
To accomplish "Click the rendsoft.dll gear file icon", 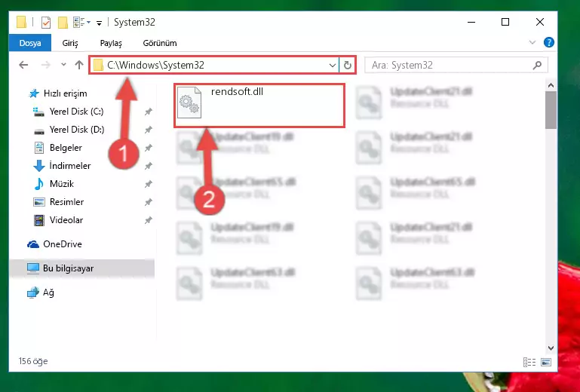I will point(189,103).
